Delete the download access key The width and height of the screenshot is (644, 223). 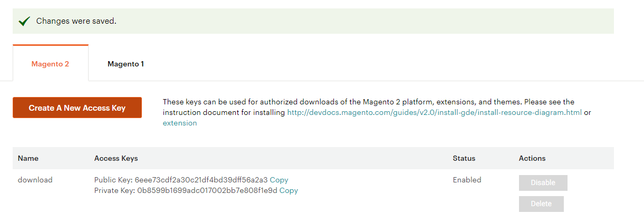click(541, 203)
